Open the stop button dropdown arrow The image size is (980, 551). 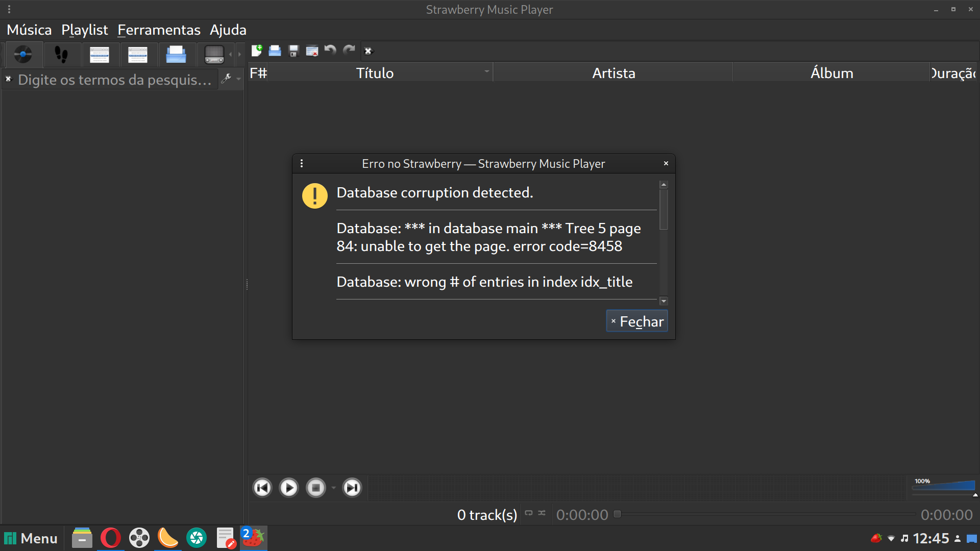[x=334, y=488]
